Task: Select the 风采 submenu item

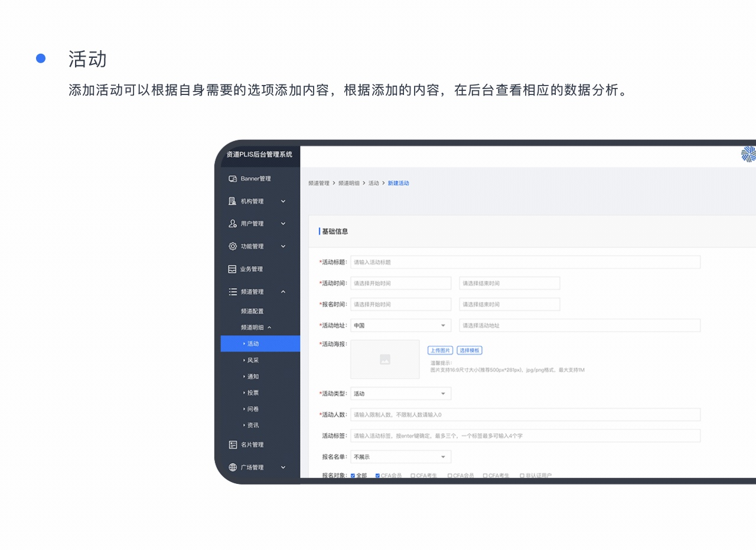Action: pyautogui.click(x=253, y=360)
